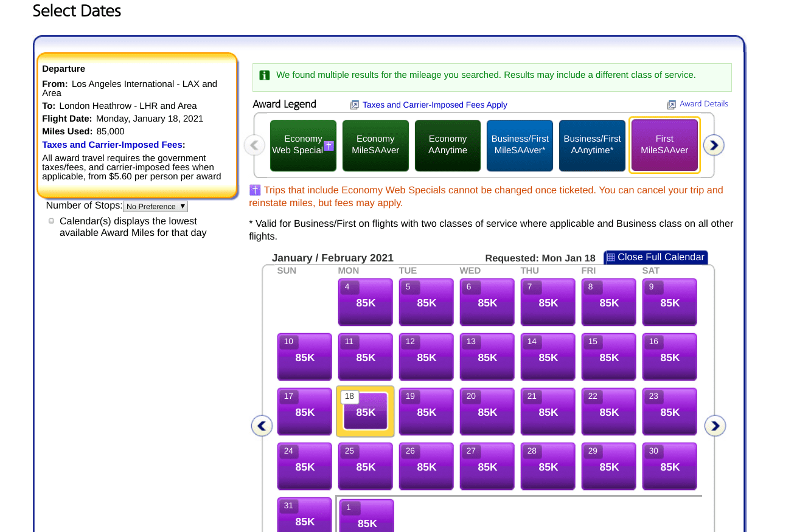This screenshot has height=532, width=811.
Task: Open the Number of Stops dropdown
Action: click(x=156, y=207)
